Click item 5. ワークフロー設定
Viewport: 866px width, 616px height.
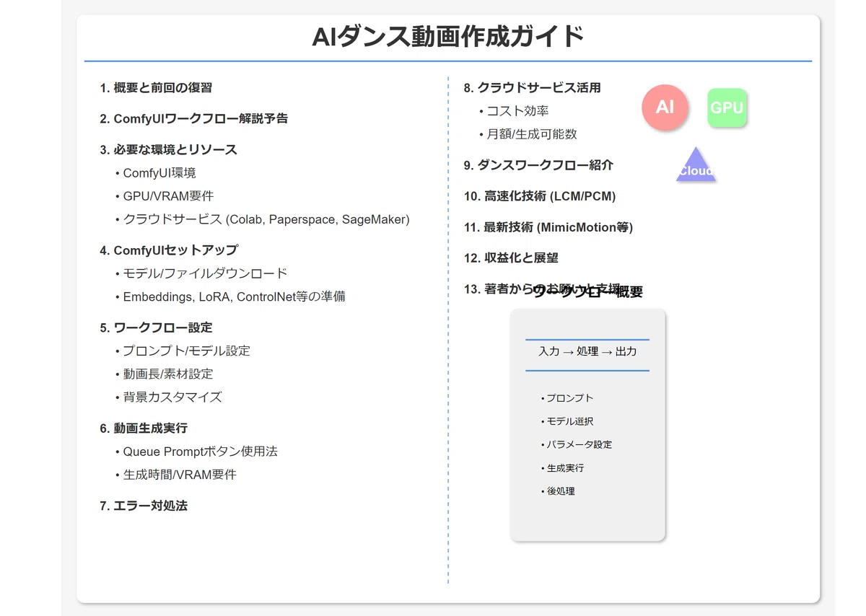click(x=156, y=327)
